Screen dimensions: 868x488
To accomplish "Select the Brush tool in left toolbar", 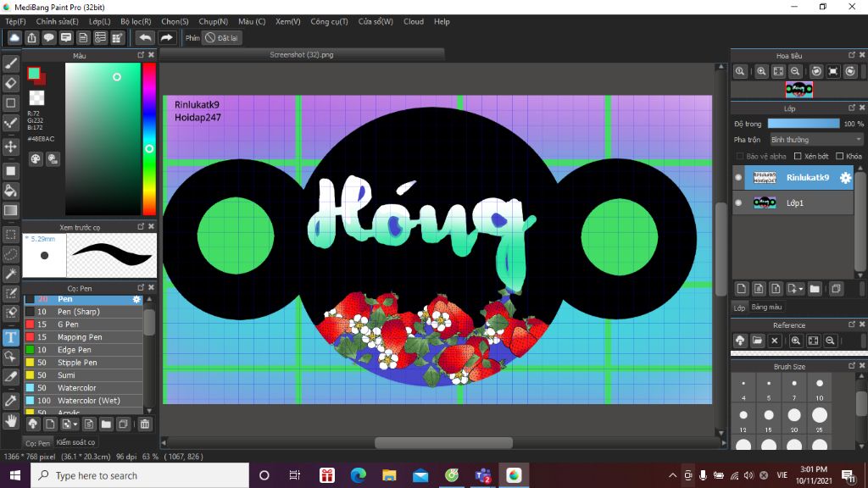I will (x=10, y=64).
